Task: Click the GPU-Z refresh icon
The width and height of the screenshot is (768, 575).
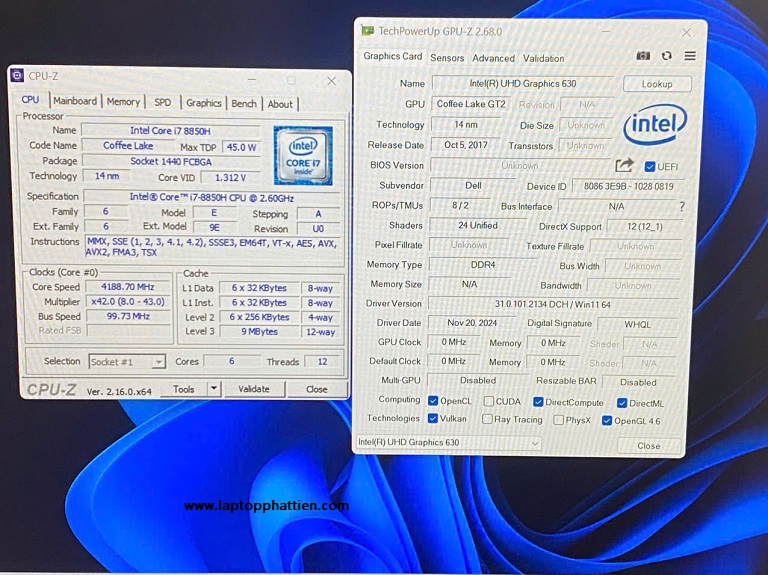Action: pyautogui.click(x=667, y=57)
